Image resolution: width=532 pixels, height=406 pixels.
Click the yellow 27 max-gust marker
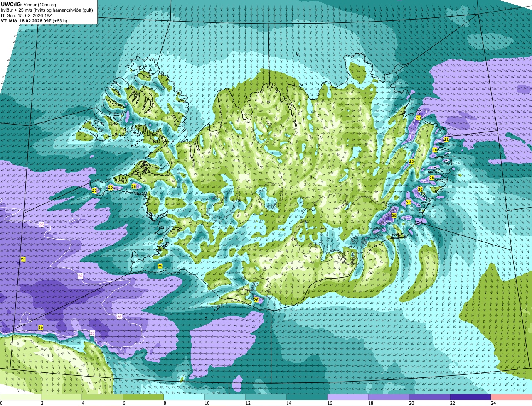[409, 202]
